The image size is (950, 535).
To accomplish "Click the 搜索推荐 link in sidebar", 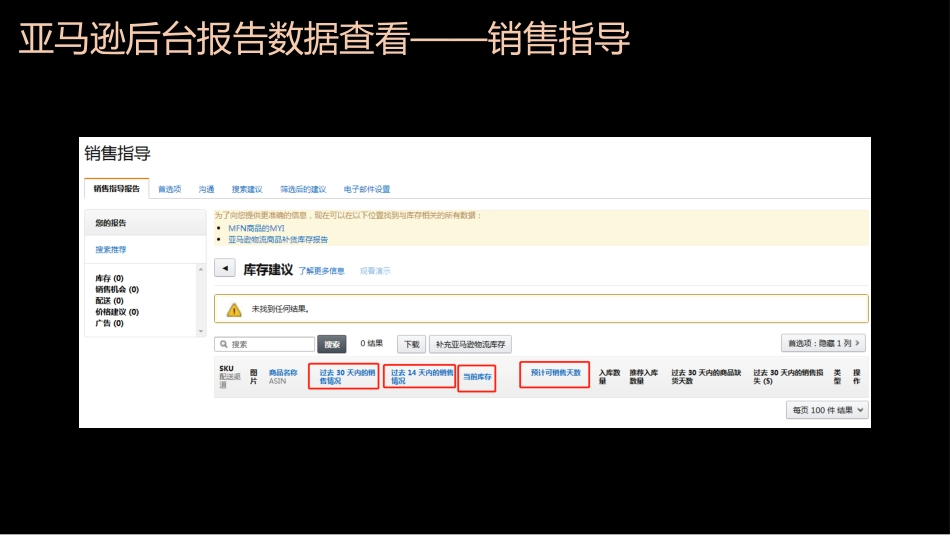I will coord(111,250).
